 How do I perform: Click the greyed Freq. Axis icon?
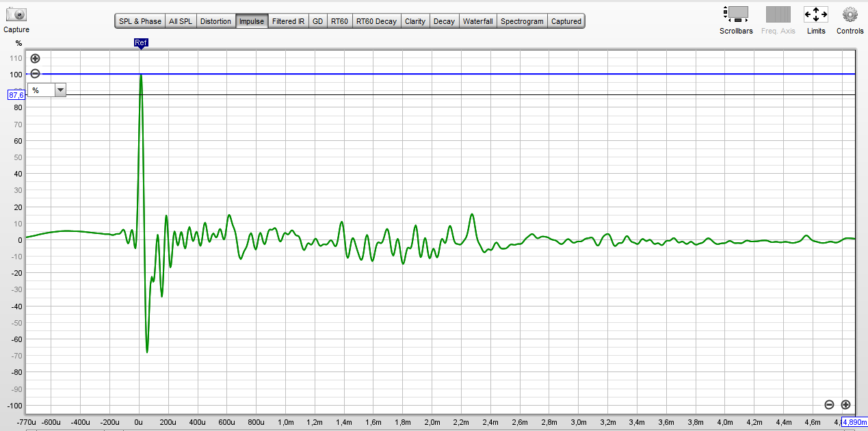pos(778,14)
